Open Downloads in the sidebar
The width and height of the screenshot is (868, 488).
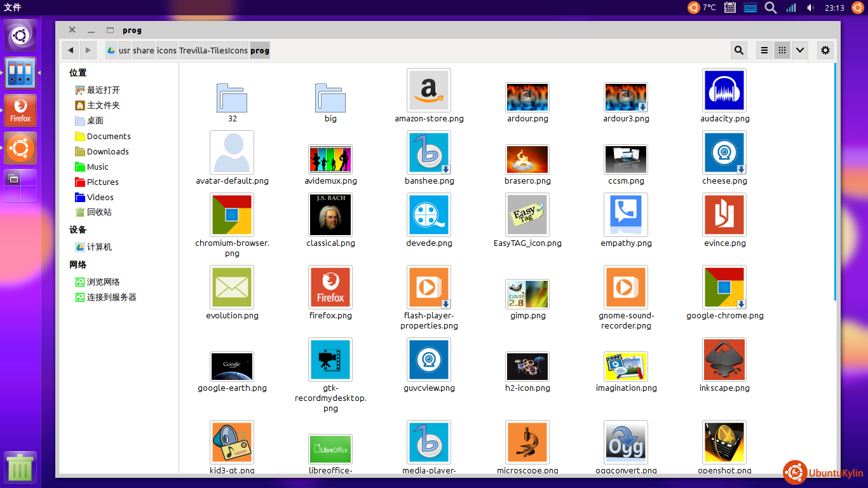tap(107, 151)
